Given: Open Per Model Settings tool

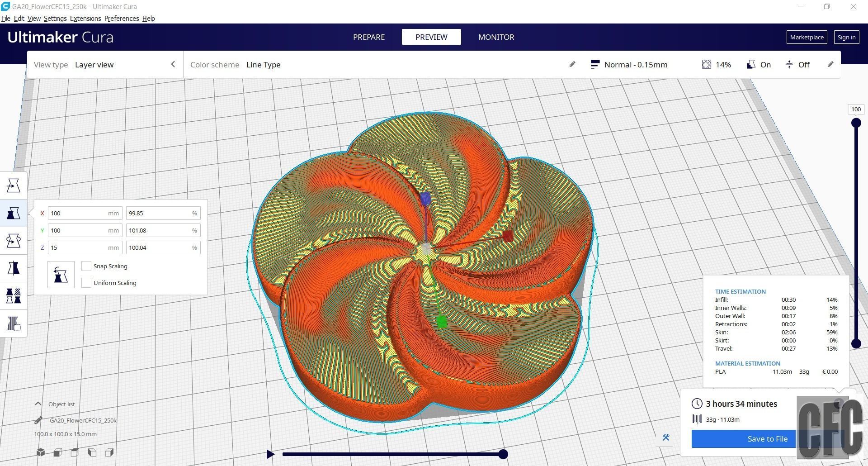Looking at the screenshot, I should (13, 296).
